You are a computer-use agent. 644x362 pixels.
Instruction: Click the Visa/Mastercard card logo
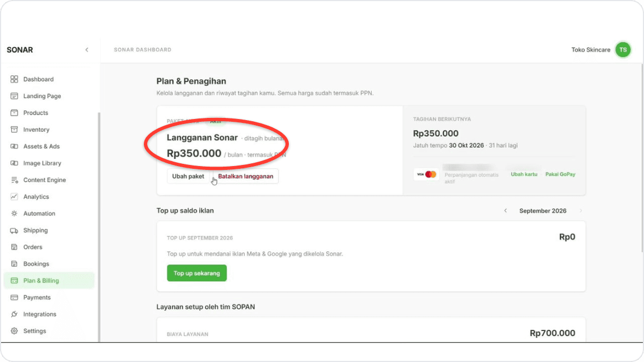[427, 174]
